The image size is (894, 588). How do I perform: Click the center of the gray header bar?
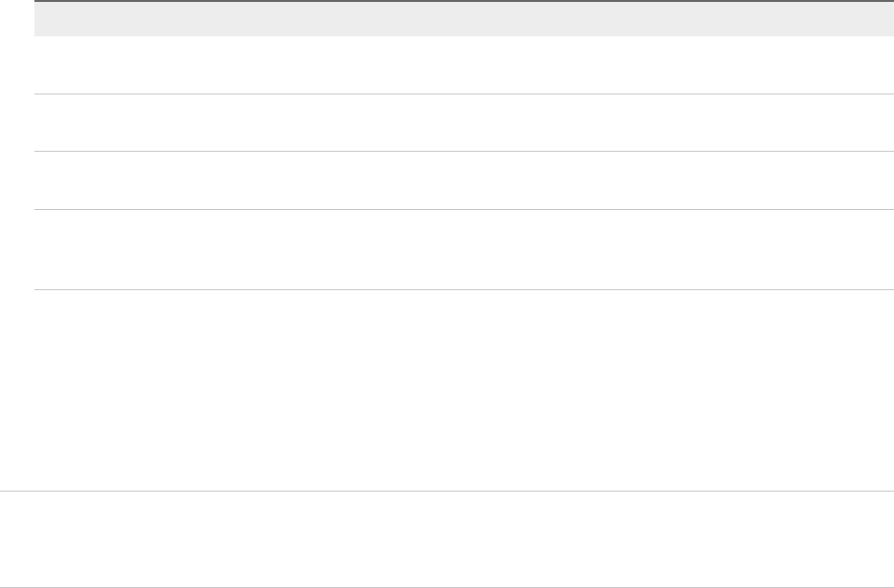click(464, 19)
